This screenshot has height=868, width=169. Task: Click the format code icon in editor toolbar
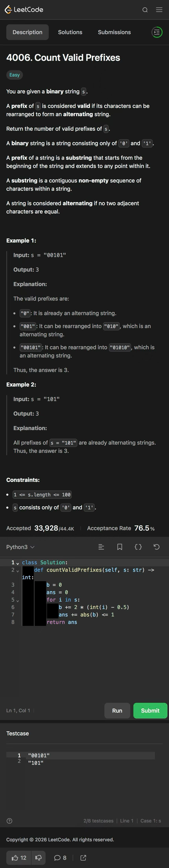click(101, 547)
